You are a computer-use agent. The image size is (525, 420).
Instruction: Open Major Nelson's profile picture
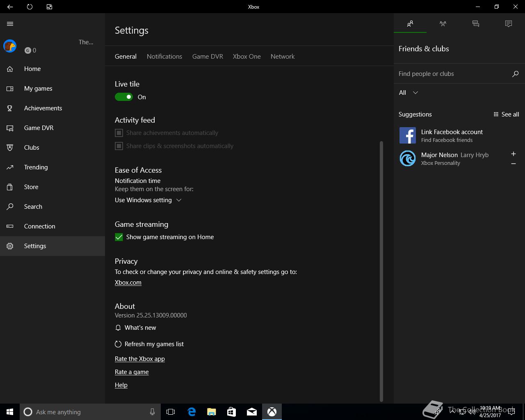click(x=408, y=158)
